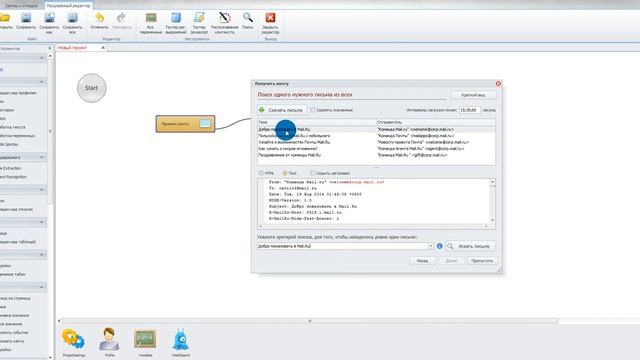Click the envelope icon on the orange mail block
Image resolution: width=640 pixels, height=360 pixels.
205,124
